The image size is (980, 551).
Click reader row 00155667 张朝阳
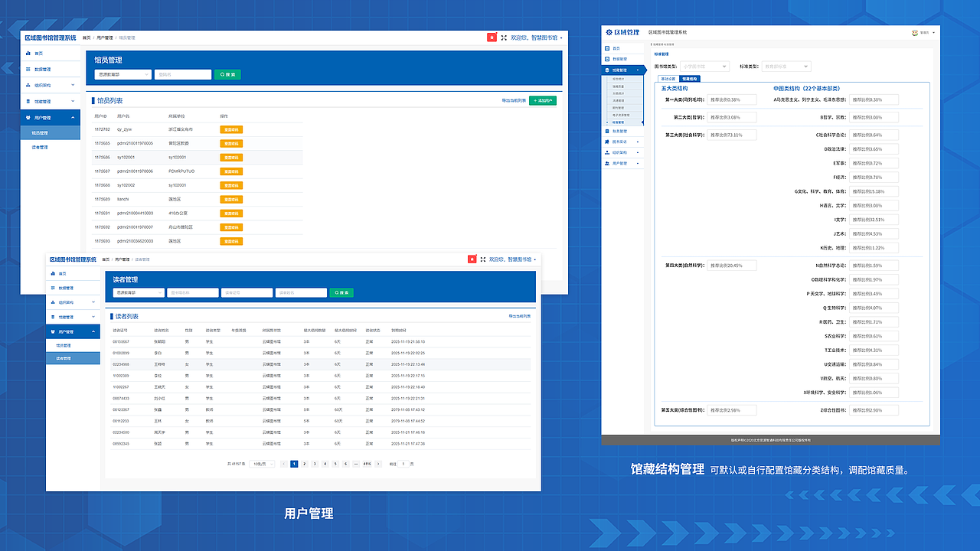point(319,341)
